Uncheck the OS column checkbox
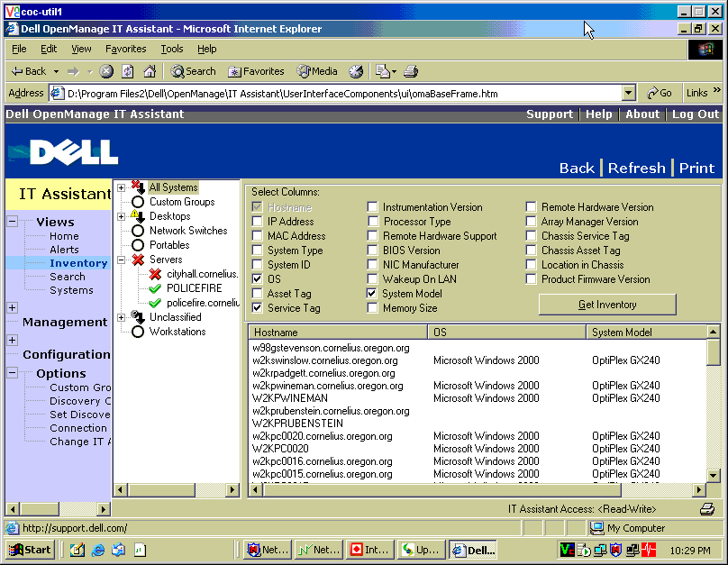The width and height of the screenshot is (728, 565). pos(257,279)
